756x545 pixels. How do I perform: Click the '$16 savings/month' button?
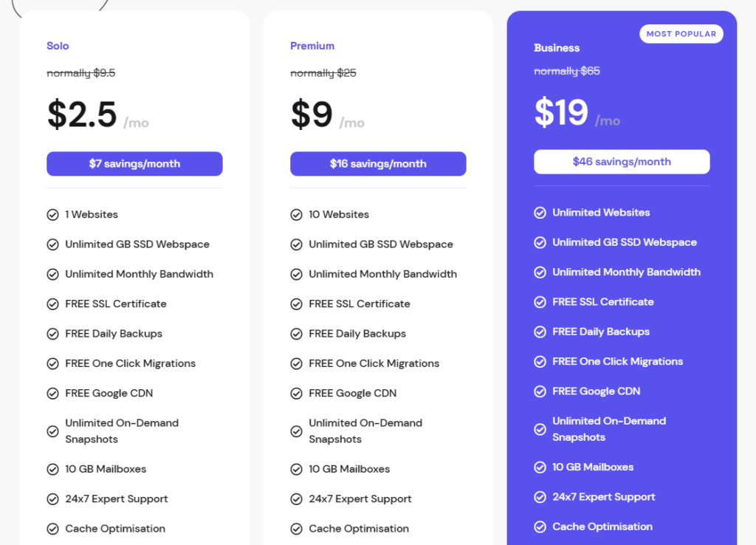pyautogui.click(x=378, y=164)
